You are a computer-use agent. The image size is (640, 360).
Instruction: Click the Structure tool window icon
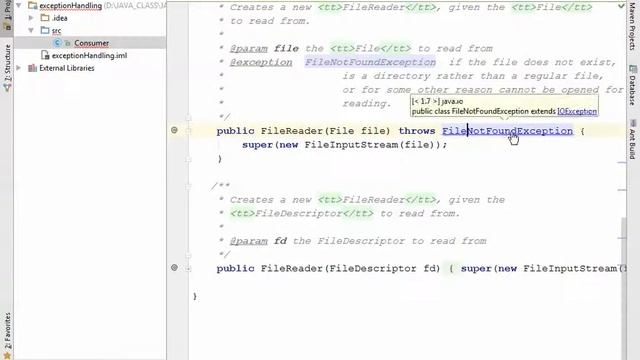pos(7,87)
